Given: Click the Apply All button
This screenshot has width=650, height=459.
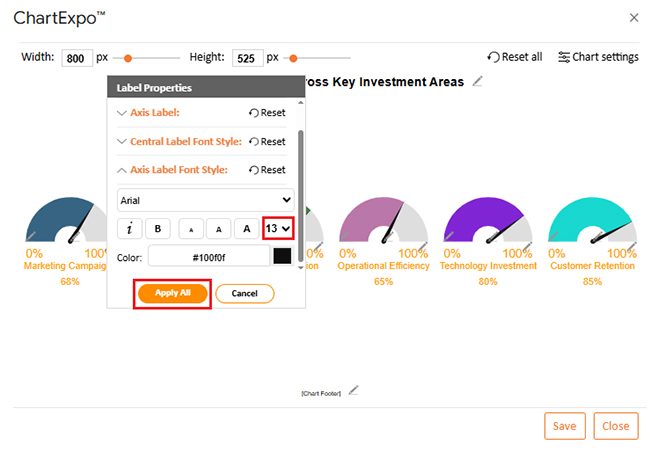Looking at the screenshot, I should (172, 293).
